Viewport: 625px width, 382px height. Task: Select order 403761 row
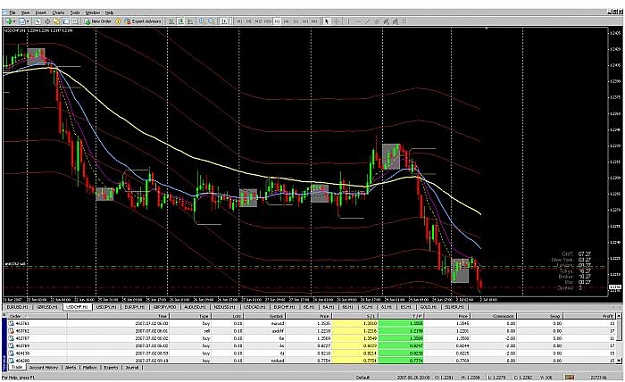pyautogui.click(x=311, y=323)
